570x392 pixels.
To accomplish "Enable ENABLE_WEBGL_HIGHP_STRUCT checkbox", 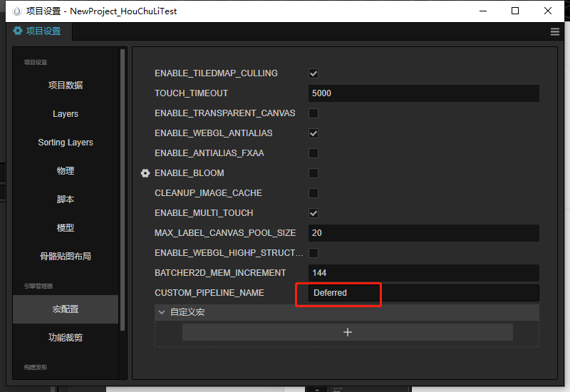I will [313, 253].
